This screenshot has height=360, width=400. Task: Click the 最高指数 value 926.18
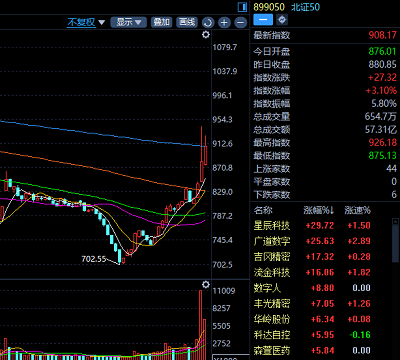tap(383, 143)
